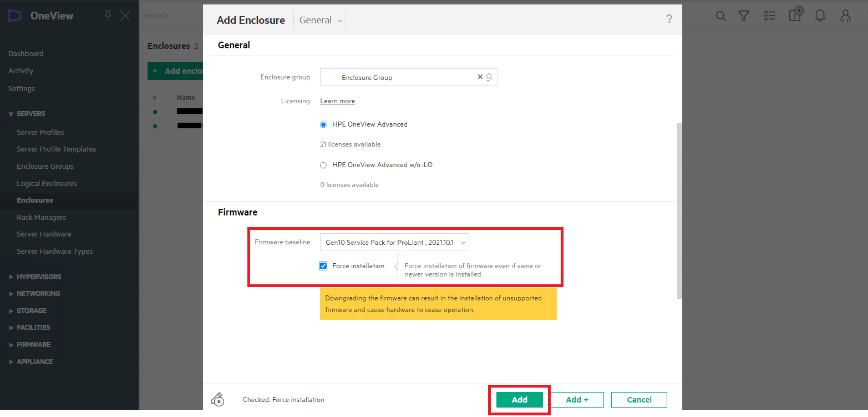The width and height of the screenshot is (868, 417).
Task: Cancel the Add Enclosure dialog
Action: [x=639, y=400]
